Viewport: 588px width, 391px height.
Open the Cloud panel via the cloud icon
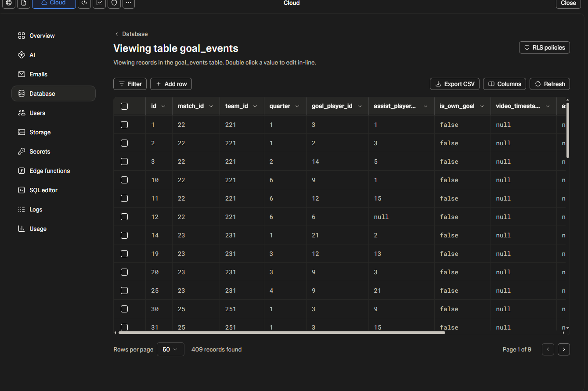coord(54,4)
